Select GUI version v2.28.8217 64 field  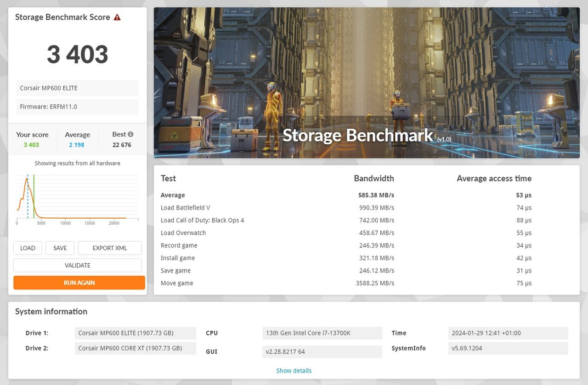point(322,352)
